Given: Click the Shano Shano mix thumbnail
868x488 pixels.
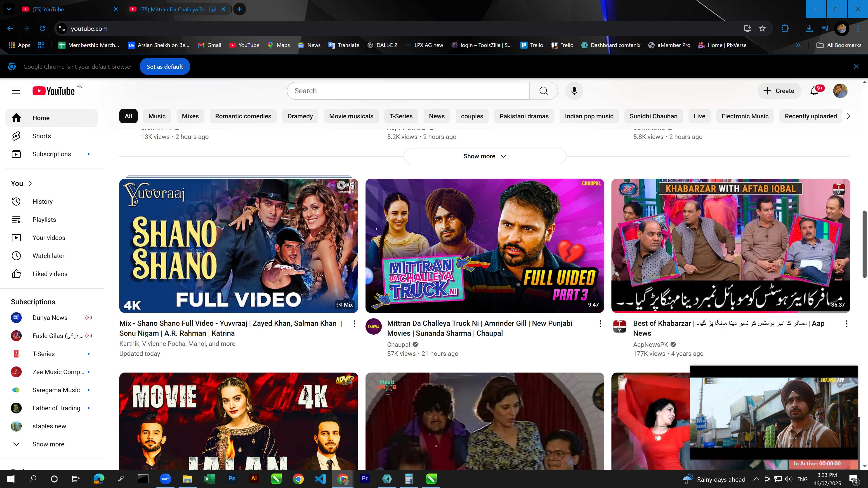Looking at the screenshot, I should click(x=238, y=246).
